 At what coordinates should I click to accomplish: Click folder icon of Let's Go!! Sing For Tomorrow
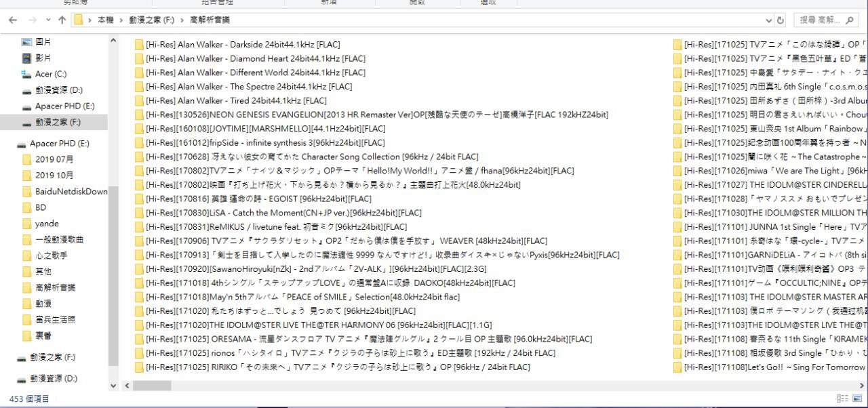pyautogui.click(x=677, y=367)
